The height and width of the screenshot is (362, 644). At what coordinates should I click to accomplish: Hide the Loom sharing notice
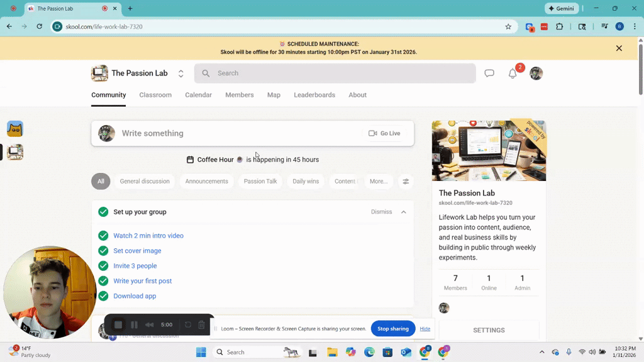(x=425, y=329)
